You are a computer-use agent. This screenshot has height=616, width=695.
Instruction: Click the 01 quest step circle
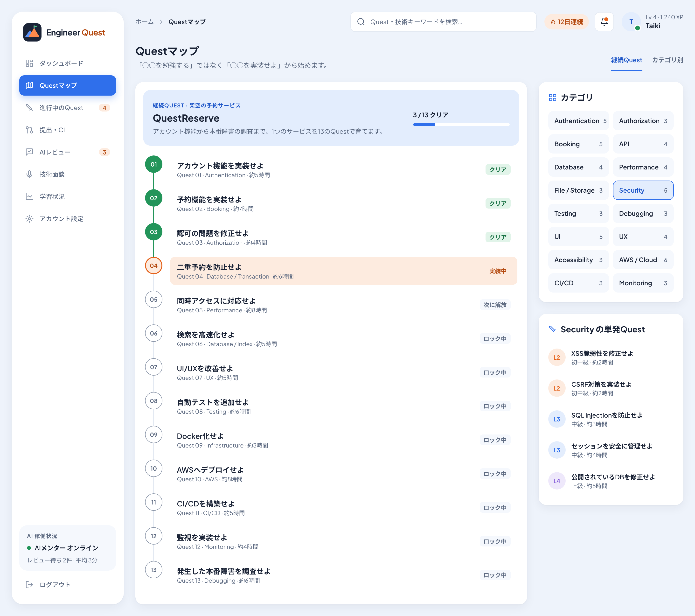point(154,164)
